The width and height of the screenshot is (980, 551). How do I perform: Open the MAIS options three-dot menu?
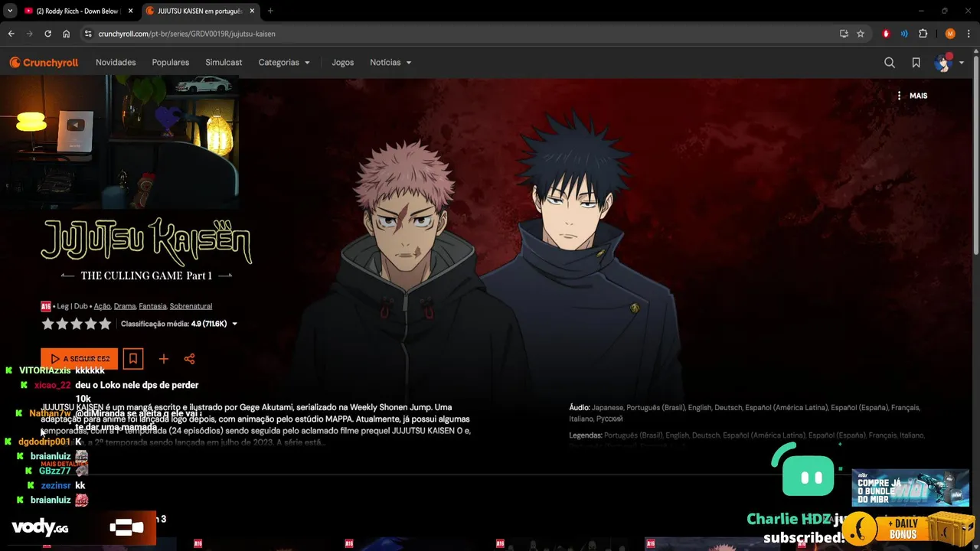(912, 96)
